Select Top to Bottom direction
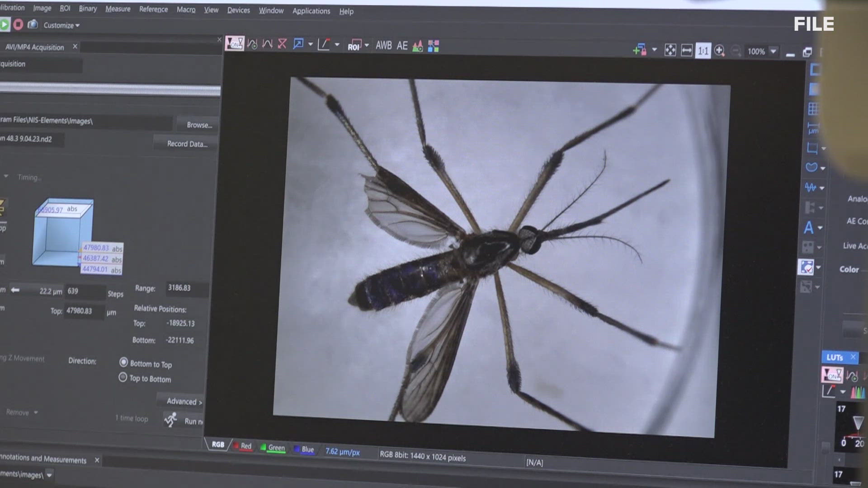The width and height of the screenshot is (868, 488). (x=123, y=377)
